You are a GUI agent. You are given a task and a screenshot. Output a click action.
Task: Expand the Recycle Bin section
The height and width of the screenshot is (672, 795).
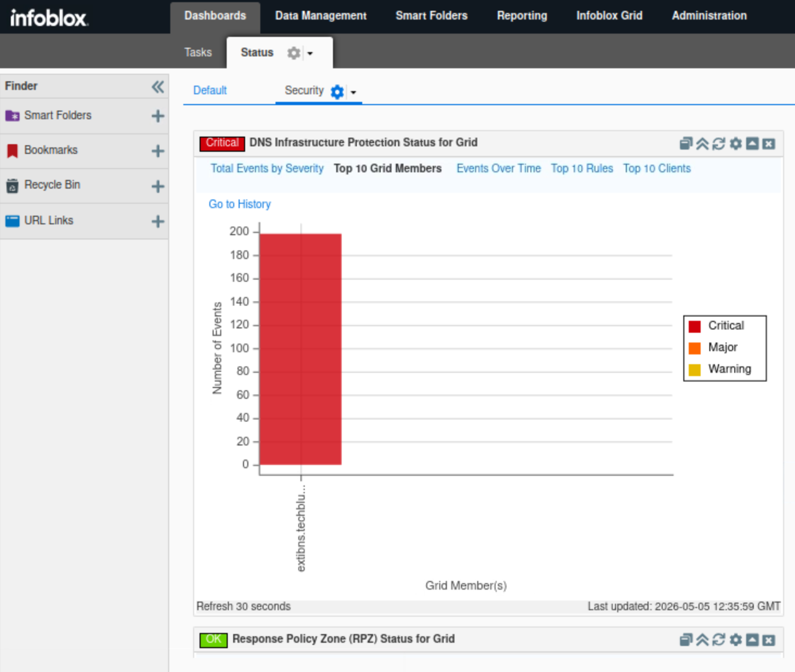pos(158,186)
